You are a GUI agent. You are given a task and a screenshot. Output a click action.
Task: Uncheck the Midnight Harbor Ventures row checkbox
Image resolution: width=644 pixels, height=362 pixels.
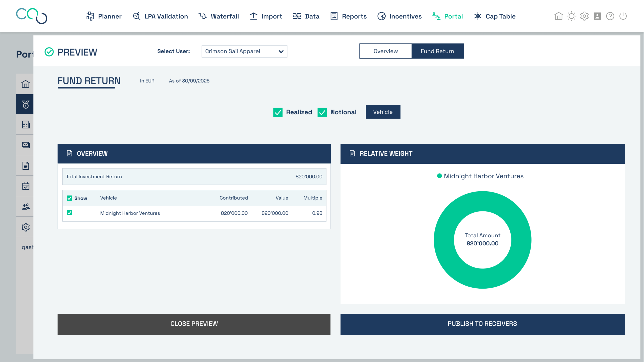coord(69,213)
